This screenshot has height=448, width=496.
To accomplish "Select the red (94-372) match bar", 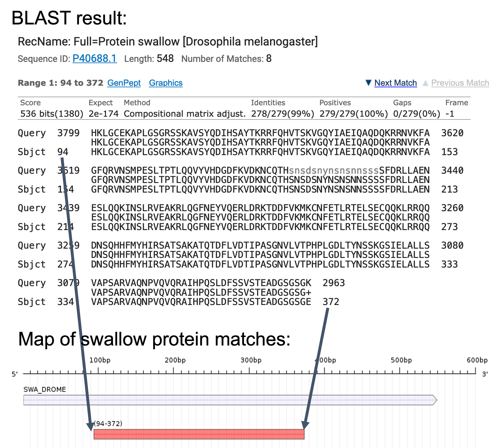I will click(199, 434).
